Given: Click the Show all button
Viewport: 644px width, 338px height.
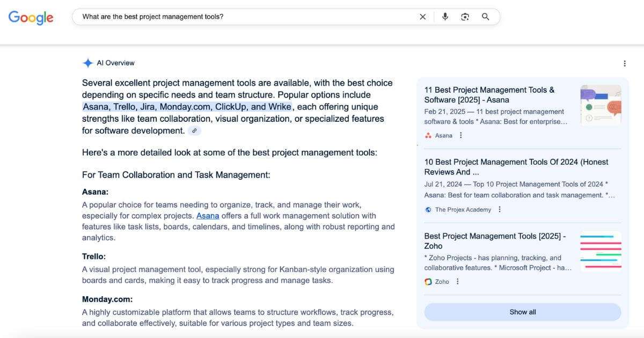Looking at the screenshot, I should (x=522, y=312).
